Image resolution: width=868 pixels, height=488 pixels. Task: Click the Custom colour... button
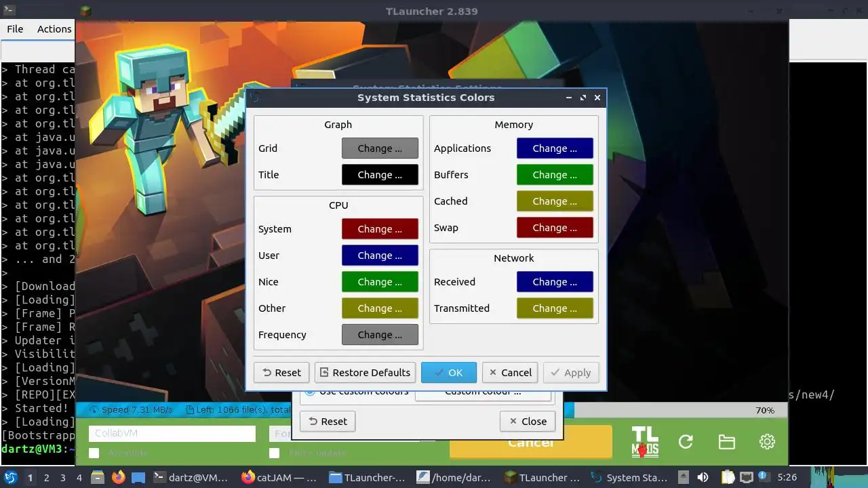483,394
